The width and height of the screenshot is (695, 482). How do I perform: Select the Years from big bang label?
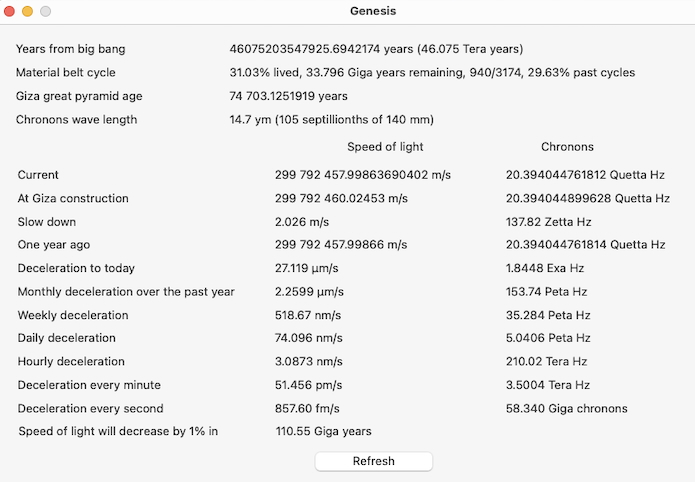70,49
